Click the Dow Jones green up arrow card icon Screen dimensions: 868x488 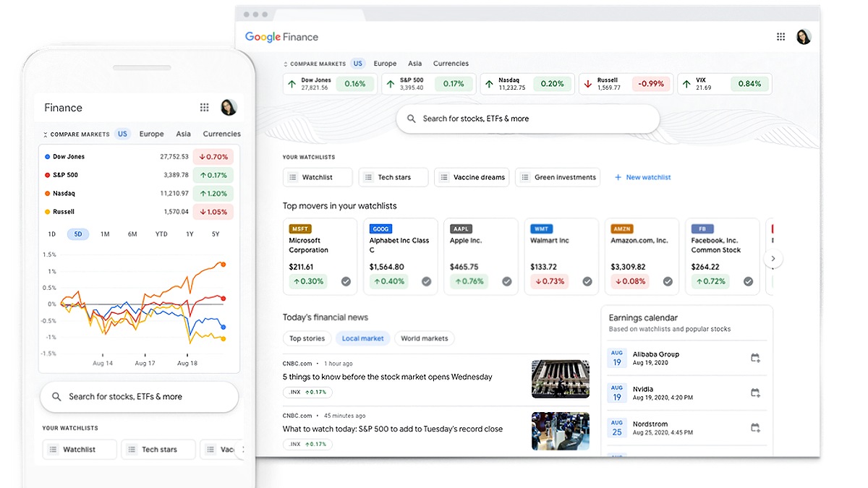[292, 84]
